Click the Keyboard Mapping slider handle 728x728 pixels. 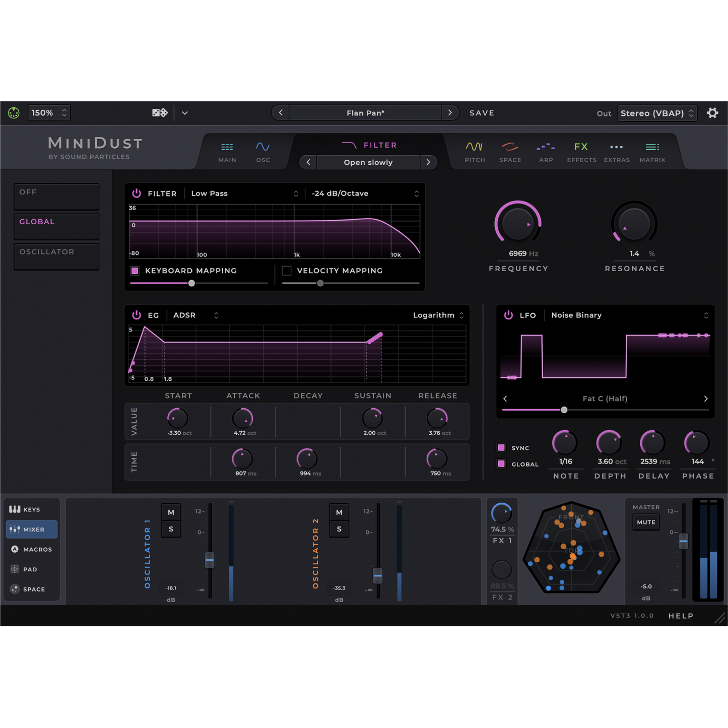[x=191, y=283]
